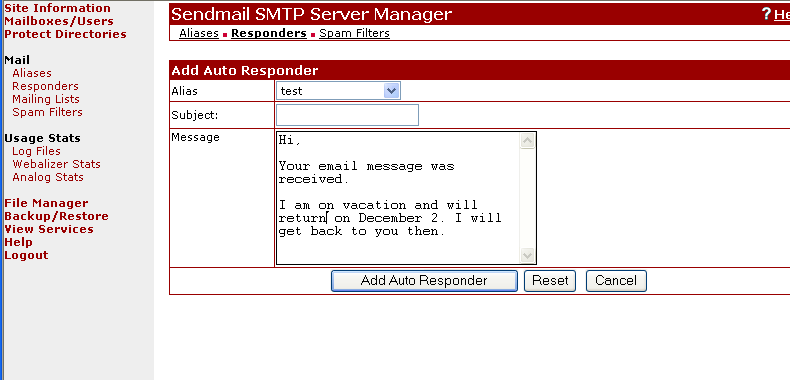Click into the Subject input field
This screenshot has width=790, height=380.
tap(347, 115)
